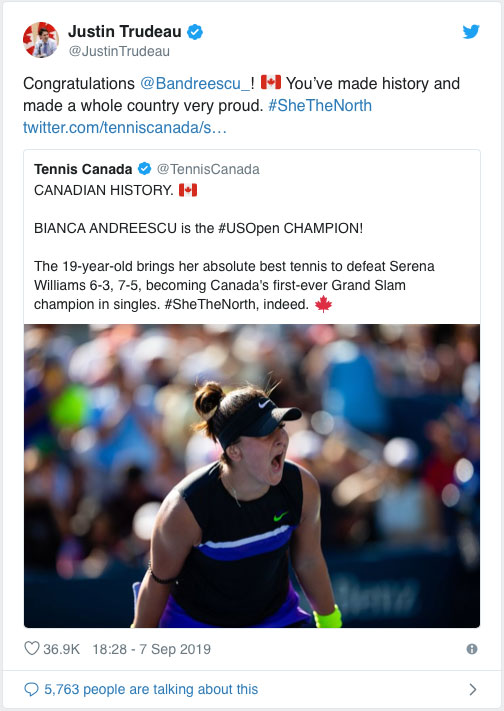504x711 pixels.
Task: View the tennis player photo
Action: coord(252,476)
